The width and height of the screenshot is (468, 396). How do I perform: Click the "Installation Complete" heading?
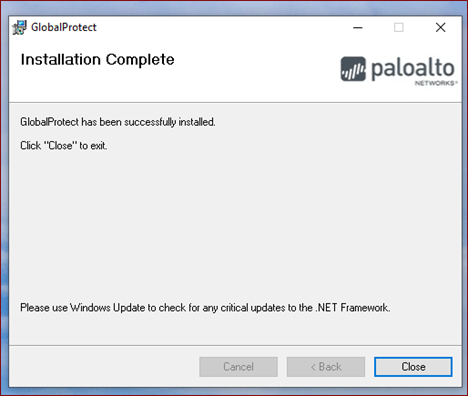coord(97,60)
